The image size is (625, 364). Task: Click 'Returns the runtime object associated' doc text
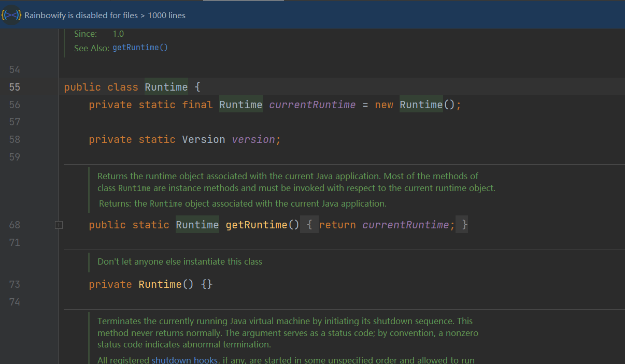(296, 182)
